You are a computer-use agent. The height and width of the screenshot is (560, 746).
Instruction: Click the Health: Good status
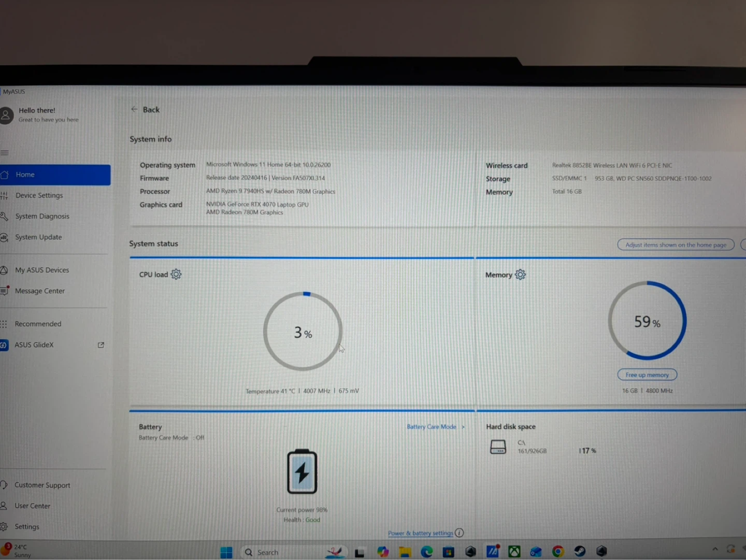click(302, 520)
